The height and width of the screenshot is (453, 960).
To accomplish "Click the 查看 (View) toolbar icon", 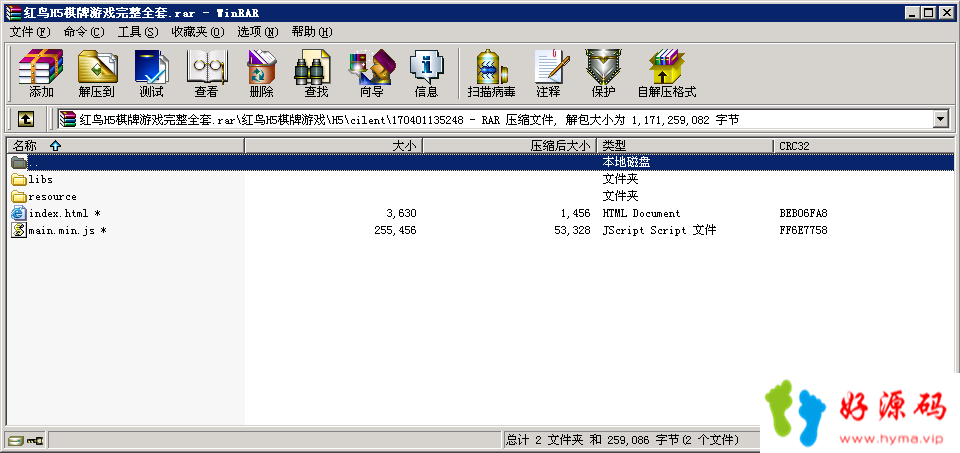I will pos(206,67).
